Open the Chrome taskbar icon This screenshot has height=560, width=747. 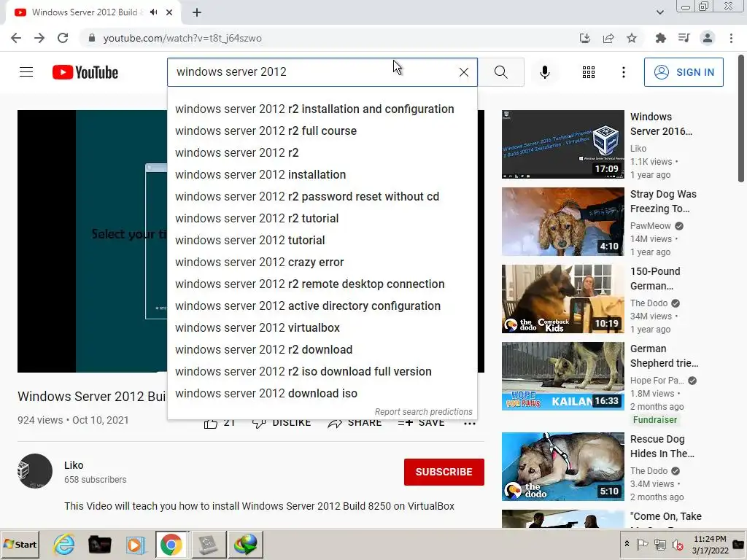(x=171, y=544)
